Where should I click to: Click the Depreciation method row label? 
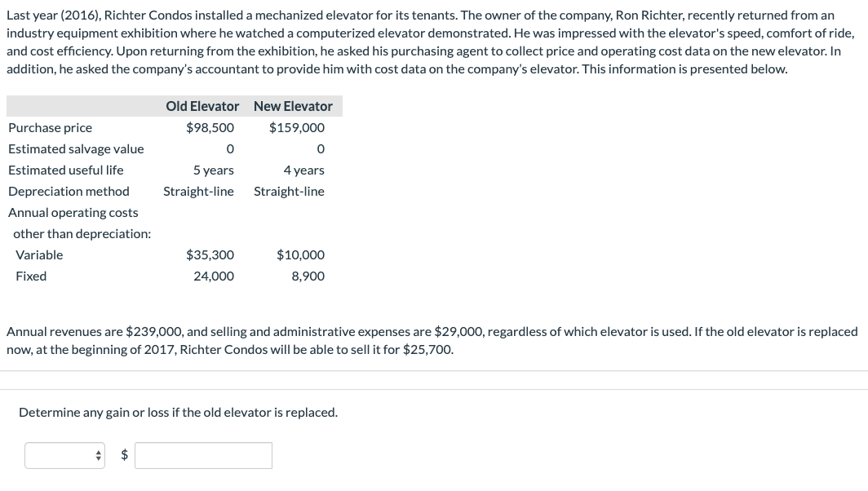pos(69,191)
